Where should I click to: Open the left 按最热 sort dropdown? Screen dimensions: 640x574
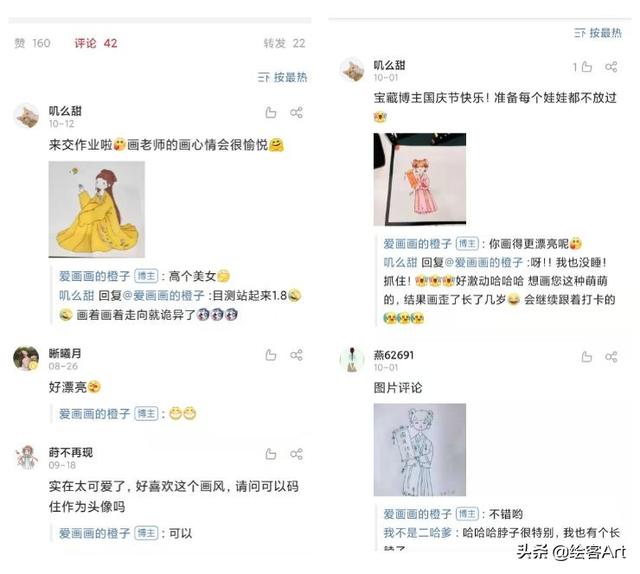point(282,77)
